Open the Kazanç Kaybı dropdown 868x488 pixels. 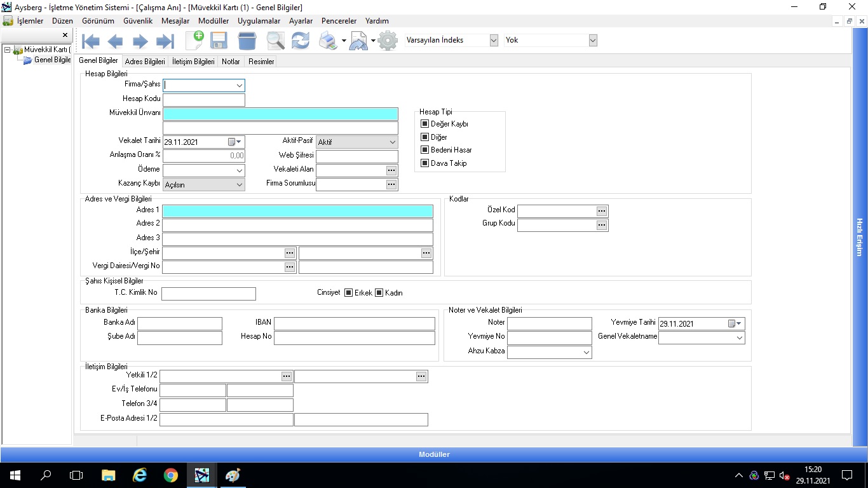pyautogui.click(x=239, y=185)
